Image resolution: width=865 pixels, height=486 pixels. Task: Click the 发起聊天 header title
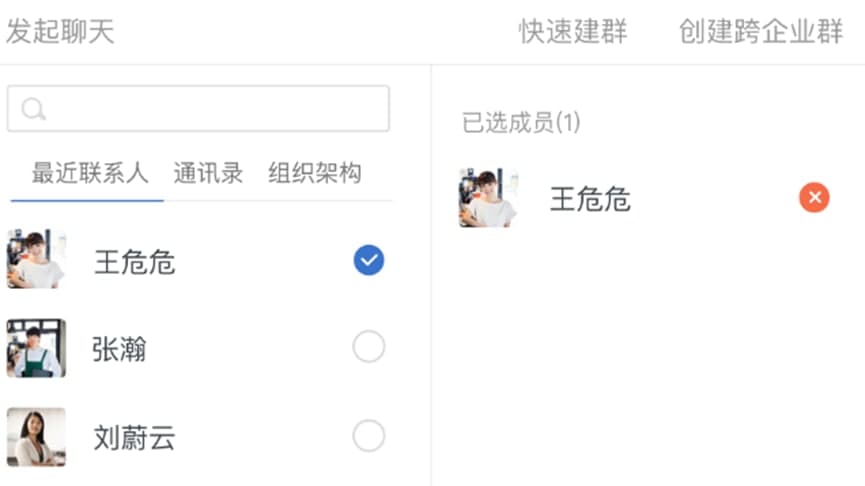[x=60, y=31]
